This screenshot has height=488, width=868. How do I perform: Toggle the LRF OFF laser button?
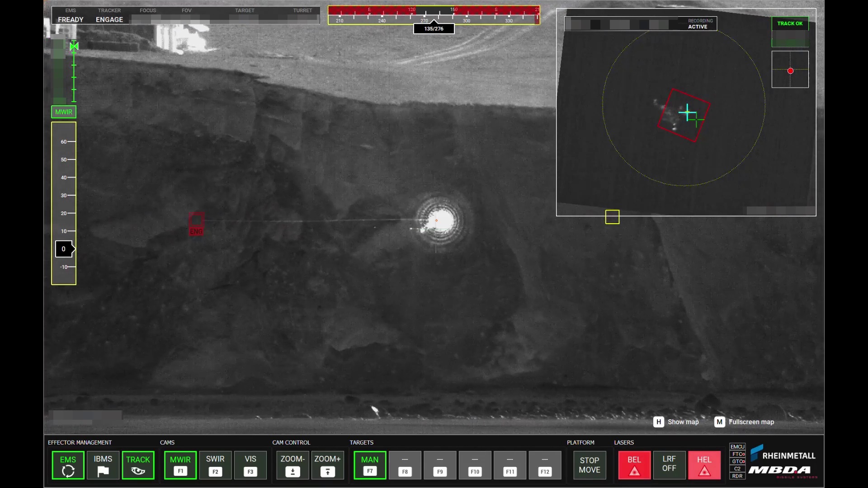coord(669,465)
